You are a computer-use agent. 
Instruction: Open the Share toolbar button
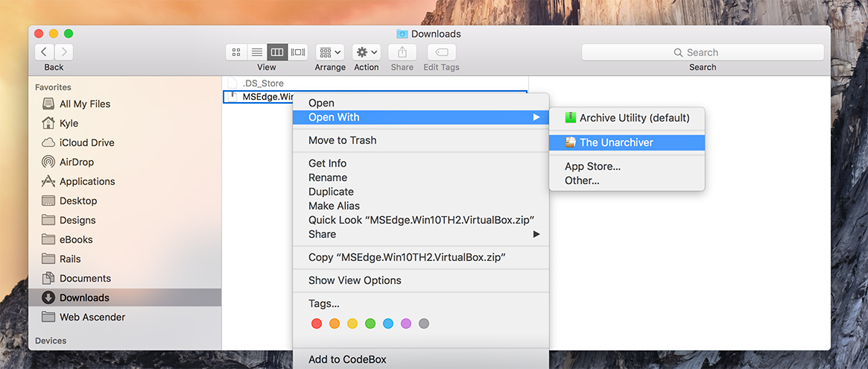coord(402,52)
